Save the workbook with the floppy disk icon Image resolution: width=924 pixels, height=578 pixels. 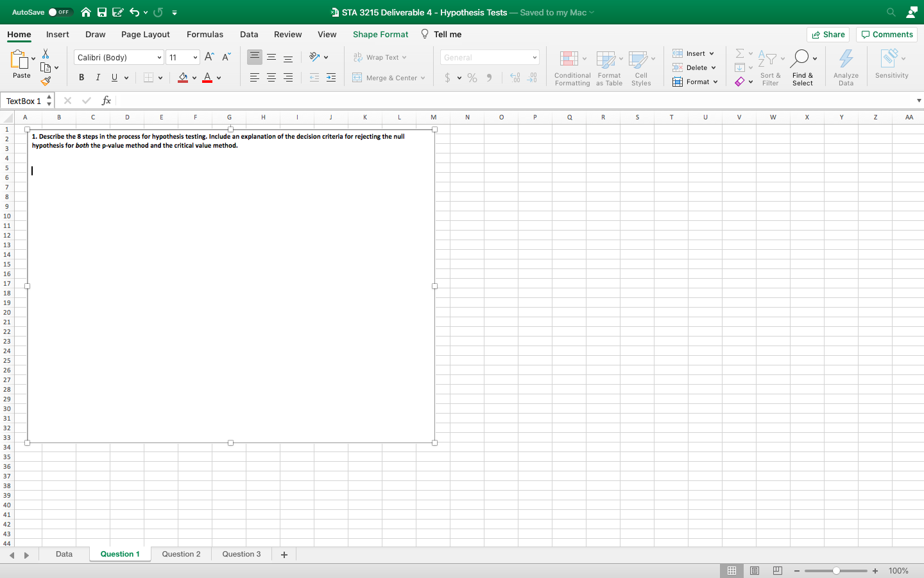(101, 12)
